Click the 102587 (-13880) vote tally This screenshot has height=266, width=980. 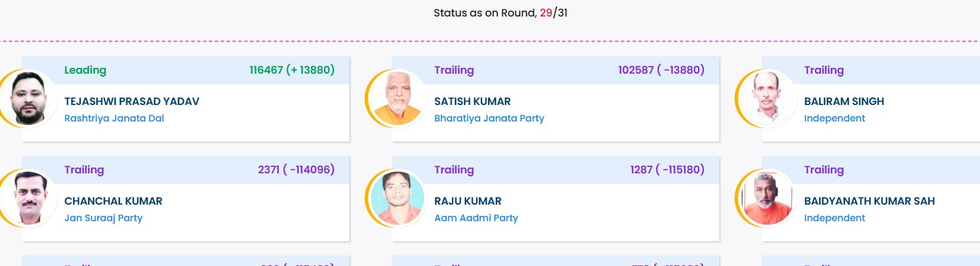click(661, 70)
